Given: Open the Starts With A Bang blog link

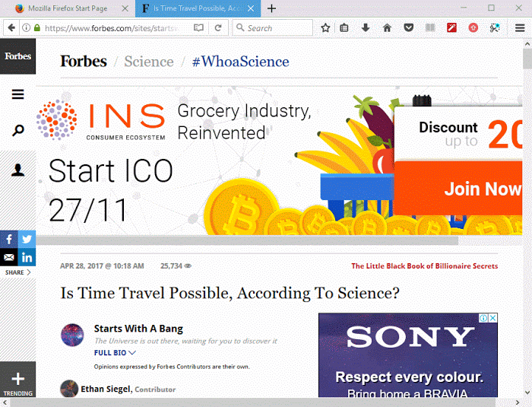Looking at the screenshot, I should point(138,329).
